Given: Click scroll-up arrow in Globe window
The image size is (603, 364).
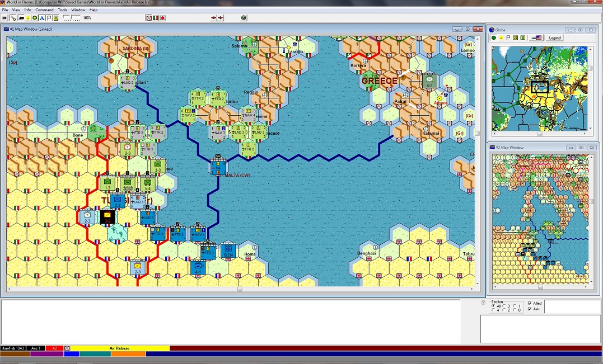Looking at the screenshot, I should click(591, 48).
